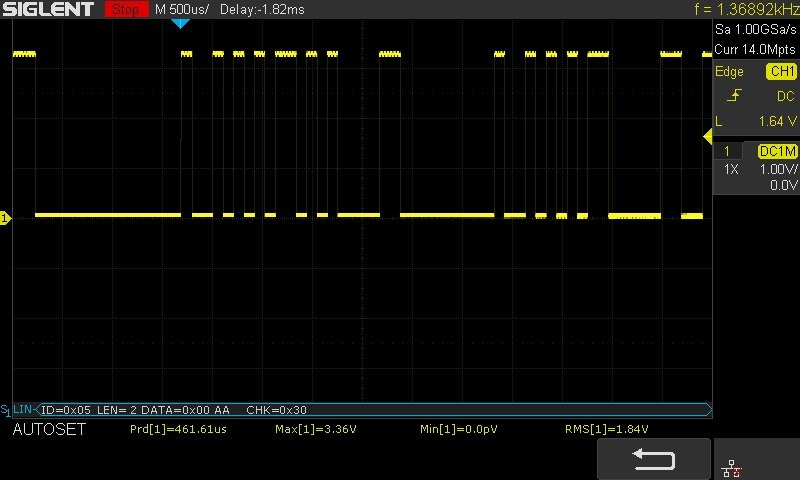Click the 1X probe attenuation setting
The image size is (800, 480).
731,169
